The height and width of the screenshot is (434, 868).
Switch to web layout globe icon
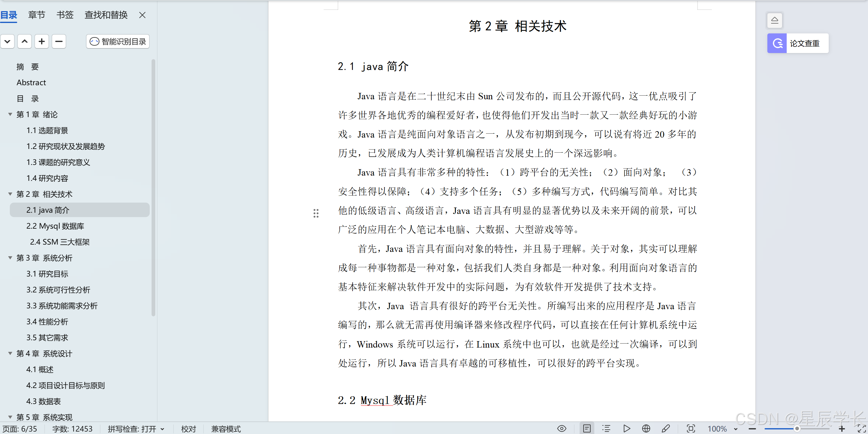(x=646, y=428)
